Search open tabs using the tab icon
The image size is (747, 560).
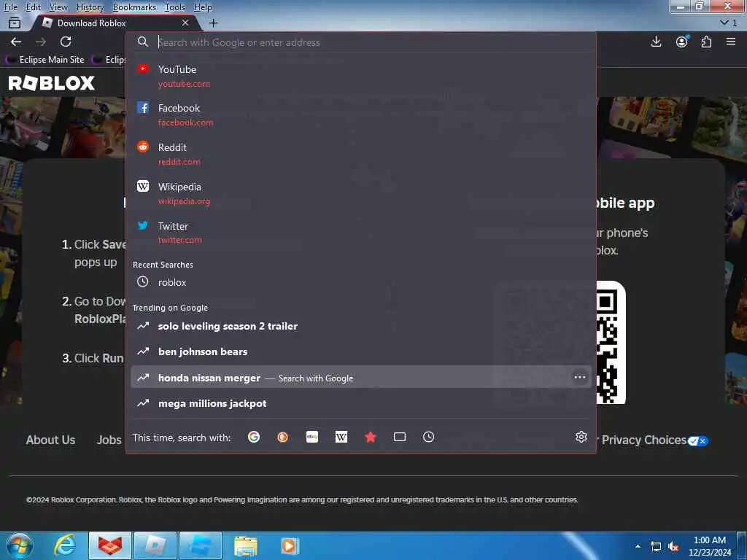(x=400, y=437)
